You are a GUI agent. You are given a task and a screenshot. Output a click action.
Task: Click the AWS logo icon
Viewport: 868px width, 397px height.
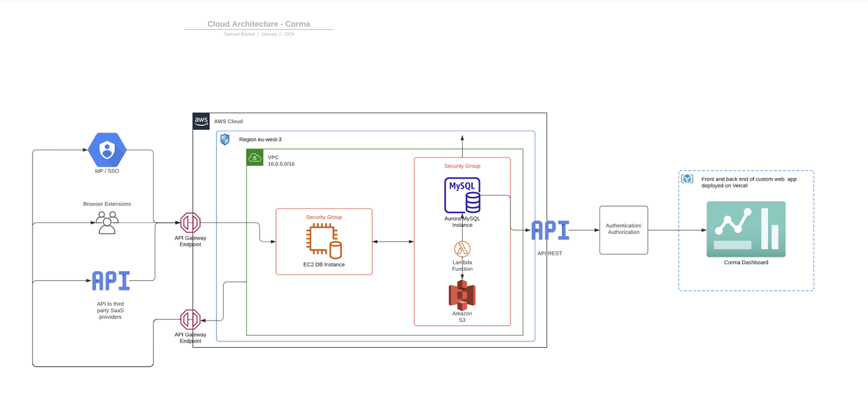201,121
